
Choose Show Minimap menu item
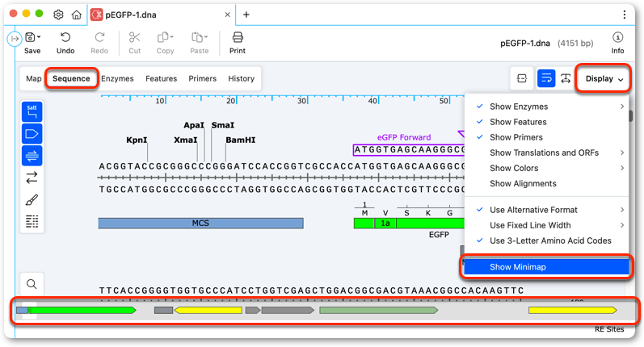click(547, 267)
